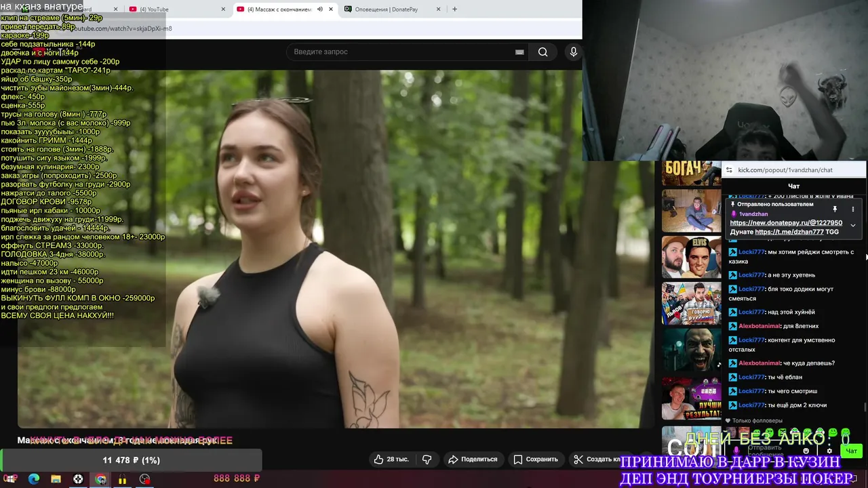Open thumbnail of man sitting on floor

691,210
